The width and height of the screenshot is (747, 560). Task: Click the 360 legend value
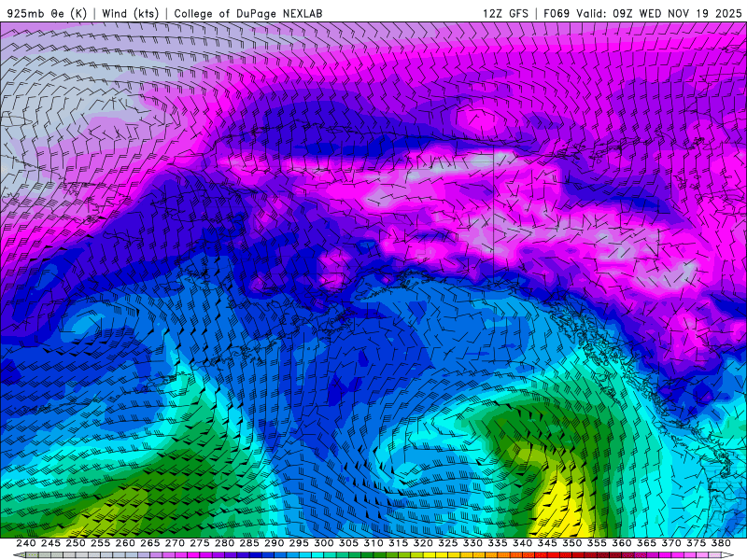pyautogui.click(x=622, y=543)
